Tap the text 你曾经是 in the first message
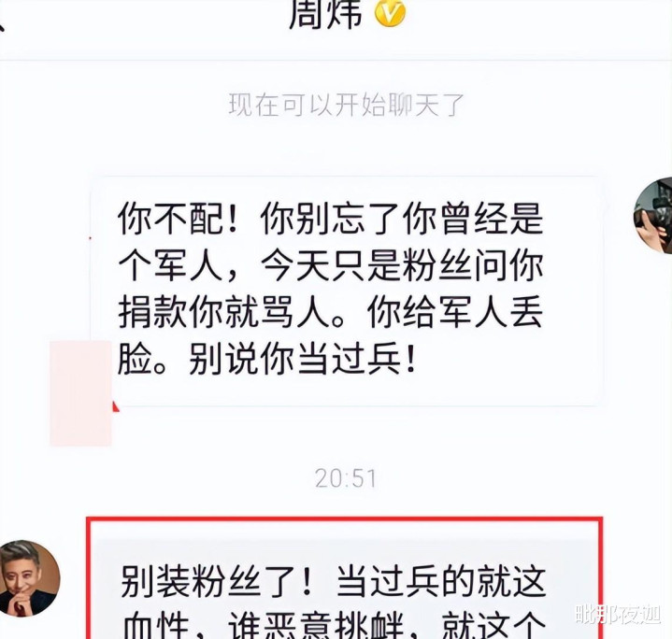This screenshot has height=639, width=672. (473, 219)
